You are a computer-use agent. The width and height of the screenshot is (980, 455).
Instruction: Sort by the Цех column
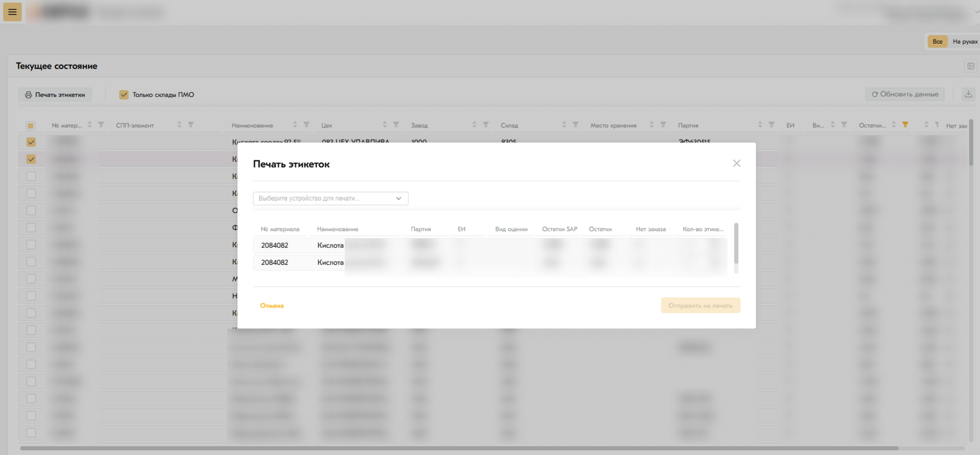pyautogui.click(x=384, y=125)
